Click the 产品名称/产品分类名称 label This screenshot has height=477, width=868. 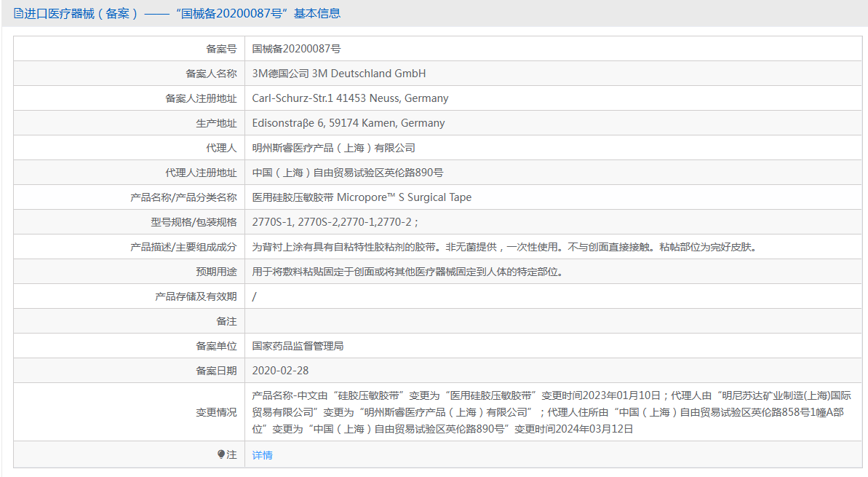pos(183,197)
